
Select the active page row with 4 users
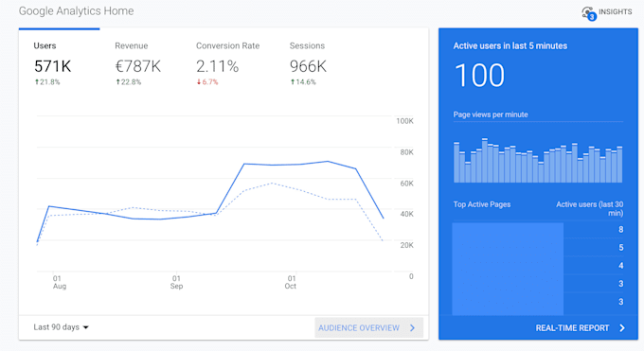pos(538,266)
